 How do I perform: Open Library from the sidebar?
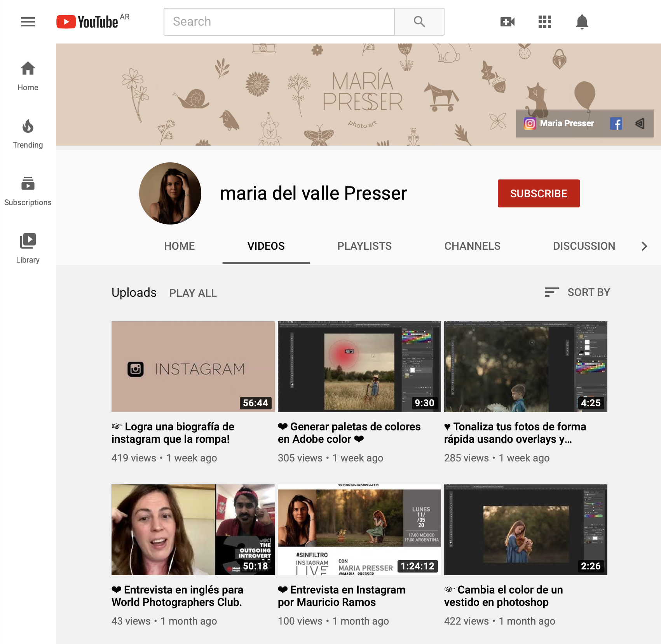pos(28,247)
